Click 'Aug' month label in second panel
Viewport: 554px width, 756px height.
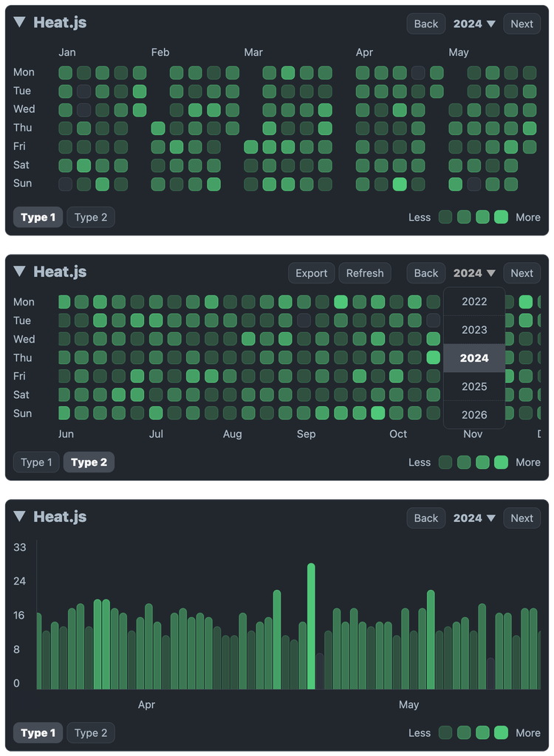click(232, 434)
